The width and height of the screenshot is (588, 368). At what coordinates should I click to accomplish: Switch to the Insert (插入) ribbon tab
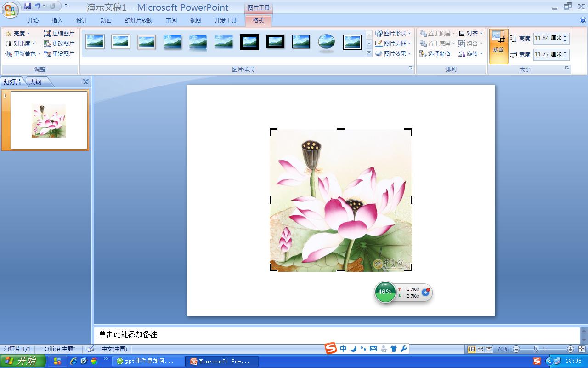point(57,20)
